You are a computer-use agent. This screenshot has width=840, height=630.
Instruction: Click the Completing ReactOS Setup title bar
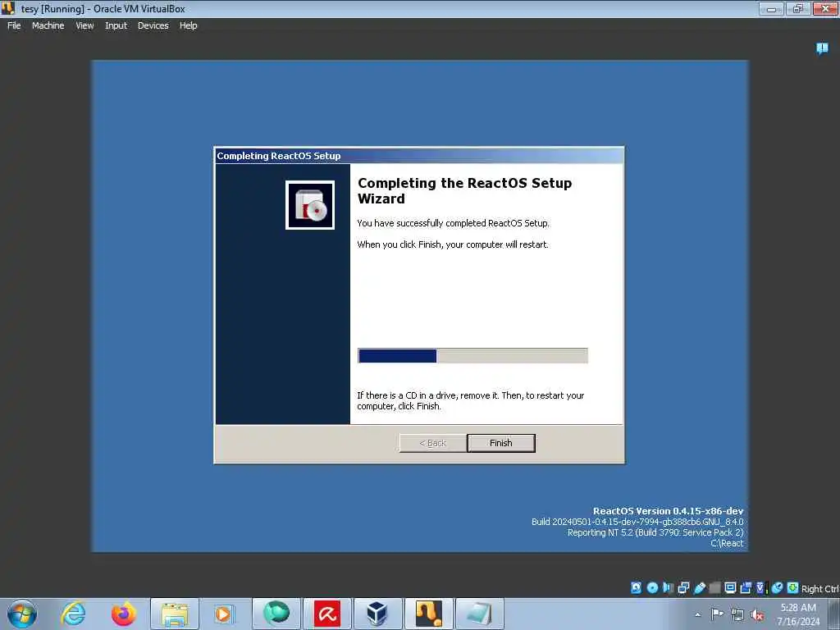419,156
